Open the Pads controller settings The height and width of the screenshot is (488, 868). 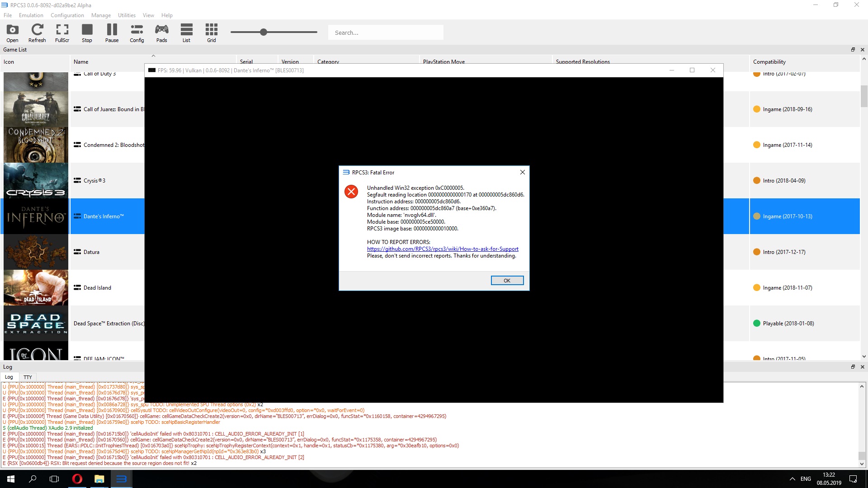click(161, 33)
